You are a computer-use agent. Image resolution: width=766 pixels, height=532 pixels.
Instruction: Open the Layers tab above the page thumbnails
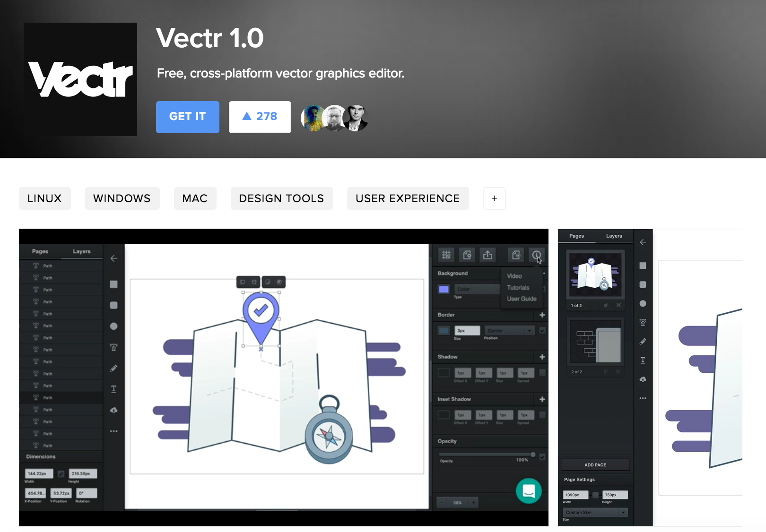point(614,236)
